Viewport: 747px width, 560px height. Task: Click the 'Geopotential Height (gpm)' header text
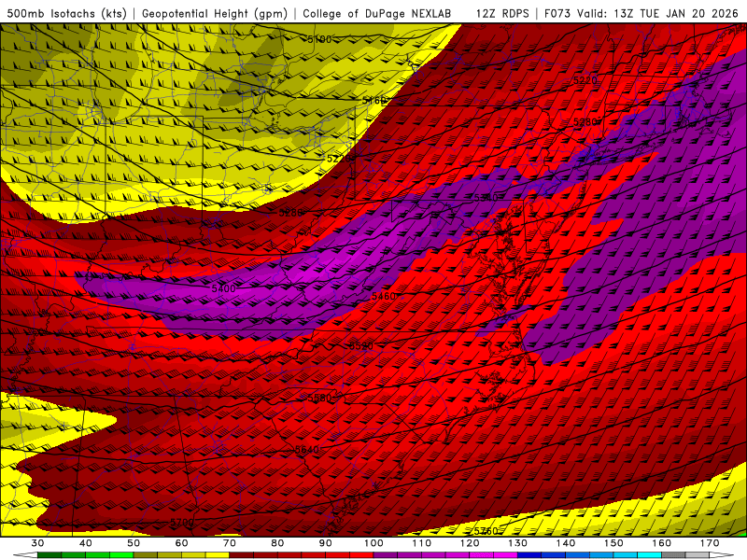tap(215, 14)
